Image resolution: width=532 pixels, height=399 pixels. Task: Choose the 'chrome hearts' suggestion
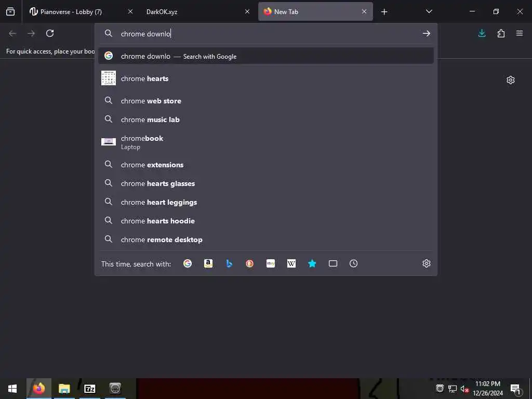click(266, 78)
